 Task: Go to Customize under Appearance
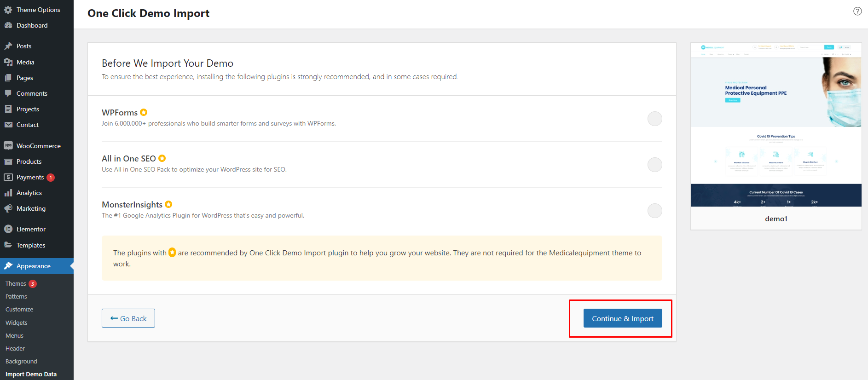coord(19,310)
